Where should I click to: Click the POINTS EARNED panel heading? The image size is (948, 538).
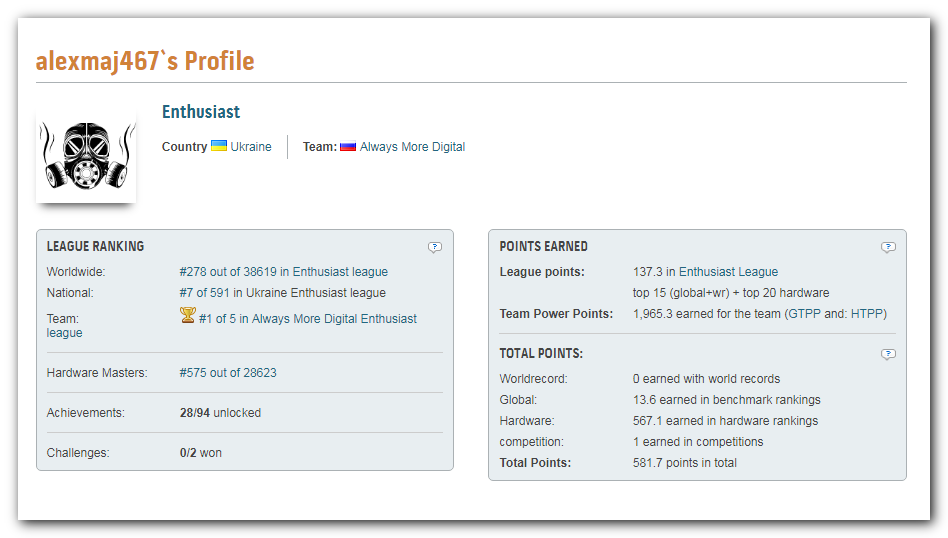tap(544, 247)
